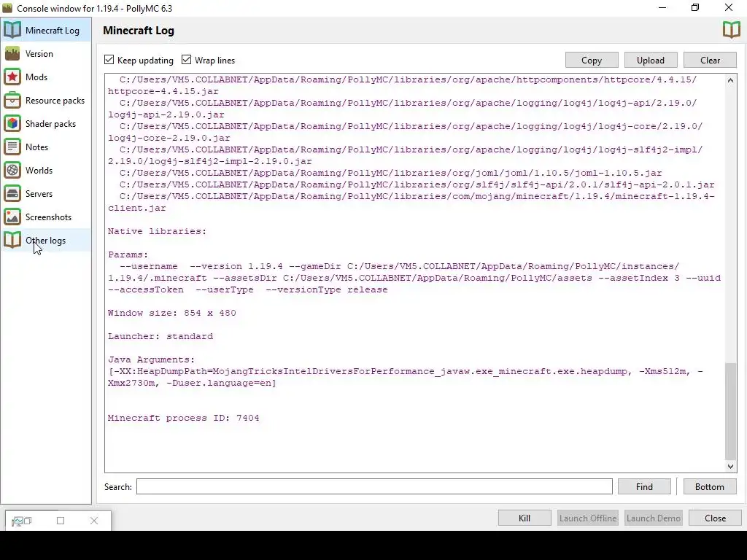Click the Minecraft Log book icon in sidebar
Image resolution: width=747 pixels, height=560 pixels.
click(x=12, y=30)
